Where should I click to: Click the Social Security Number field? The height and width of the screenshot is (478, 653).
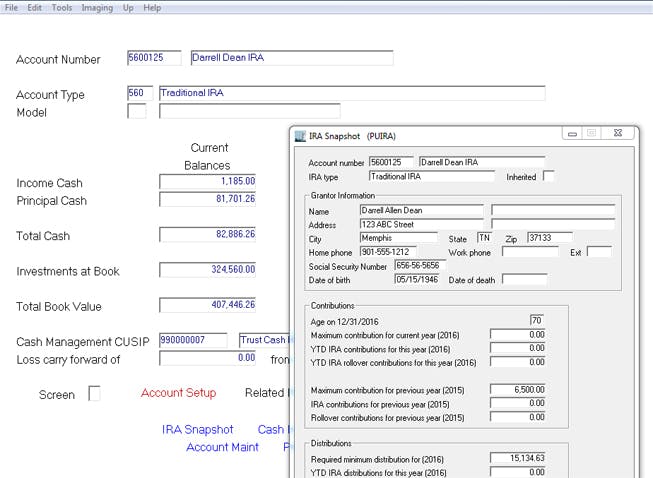point(420,266)
